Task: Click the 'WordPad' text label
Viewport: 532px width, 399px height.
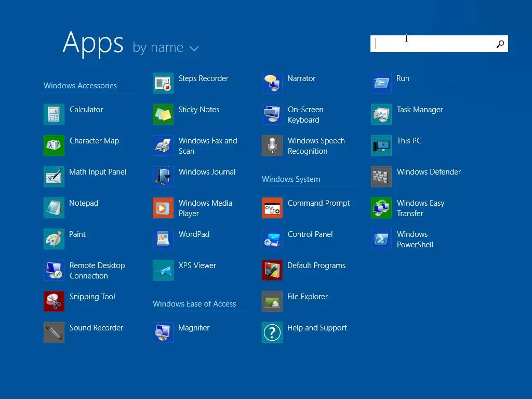Action: (x=194, y=234)
